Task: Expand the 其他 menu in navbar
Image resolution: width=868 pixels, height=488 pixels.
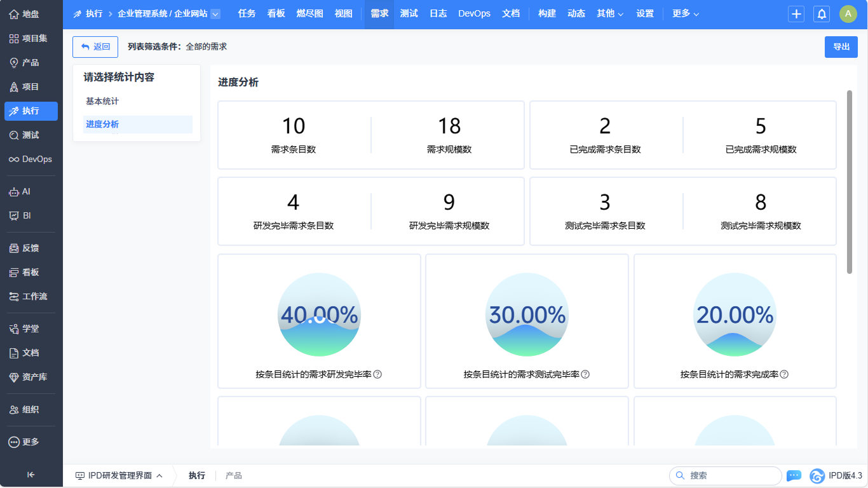Action: (610, 14)
